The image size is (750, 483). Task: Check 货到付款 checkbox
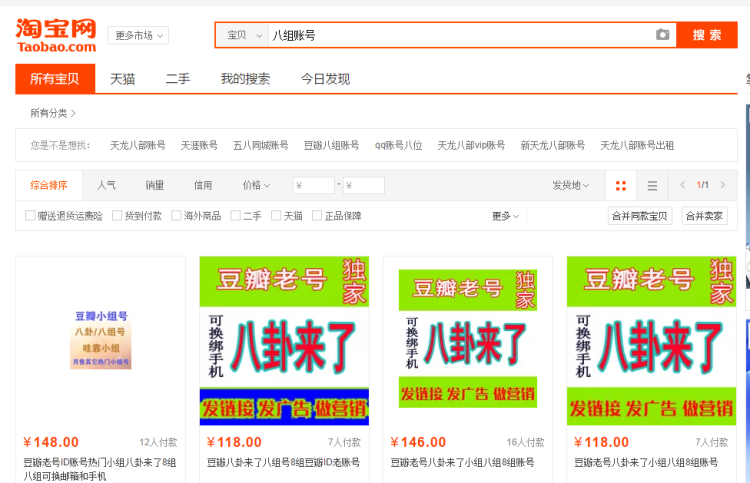click(117, 216)
